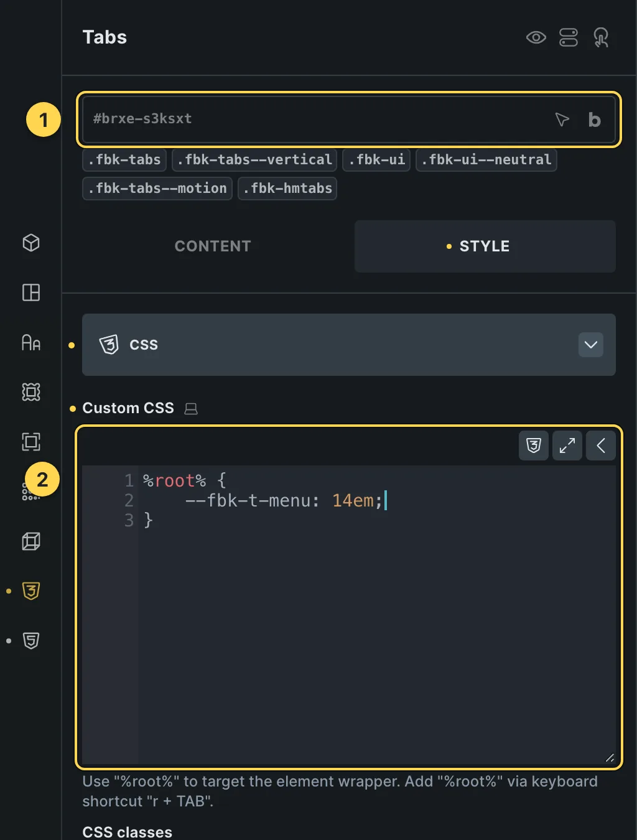Click line number 3 in the editor gutter

(129, 520)
